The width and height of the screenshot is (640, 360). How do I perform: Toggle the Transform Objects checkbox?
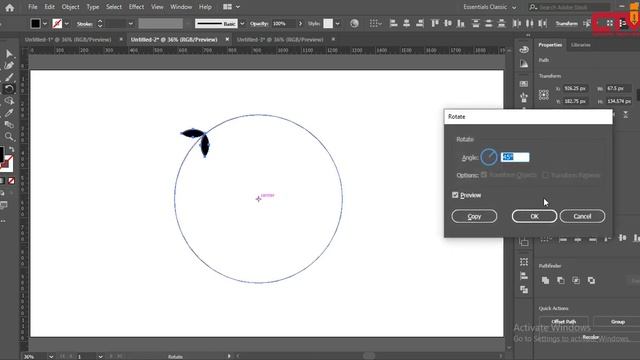[x=484, y=175]
